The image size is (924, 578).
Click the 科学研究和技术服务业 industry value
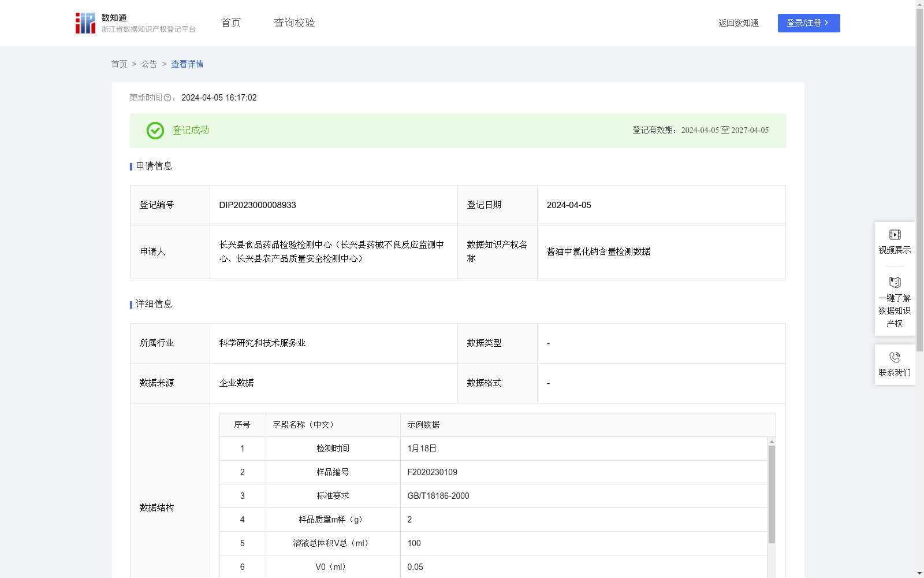[262, 343]
